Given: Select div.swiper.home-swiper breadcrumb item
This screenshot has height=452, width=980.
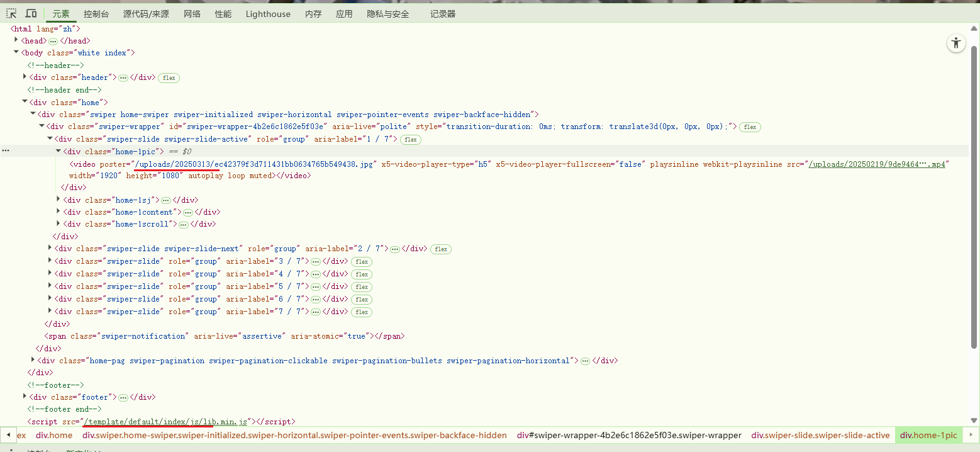Looking at the screenshot, I should click(294, 435).
